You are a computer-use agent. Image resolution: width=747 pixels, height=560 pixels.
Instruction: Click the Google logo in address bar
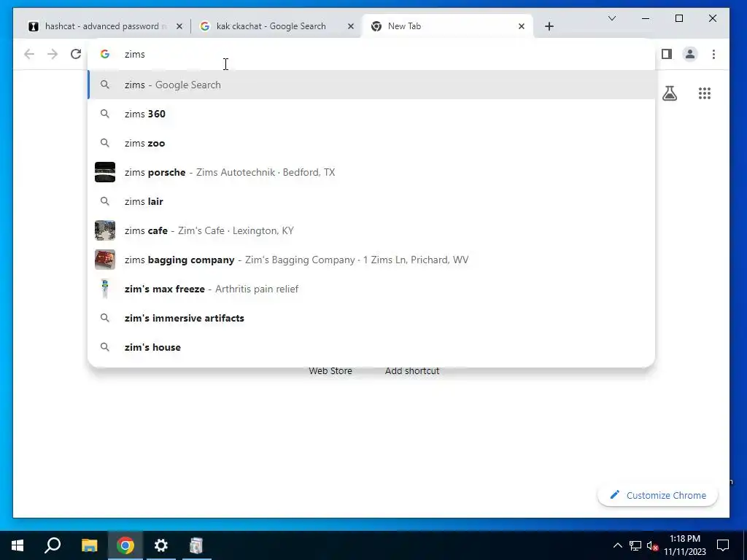(x=105, y=54)
